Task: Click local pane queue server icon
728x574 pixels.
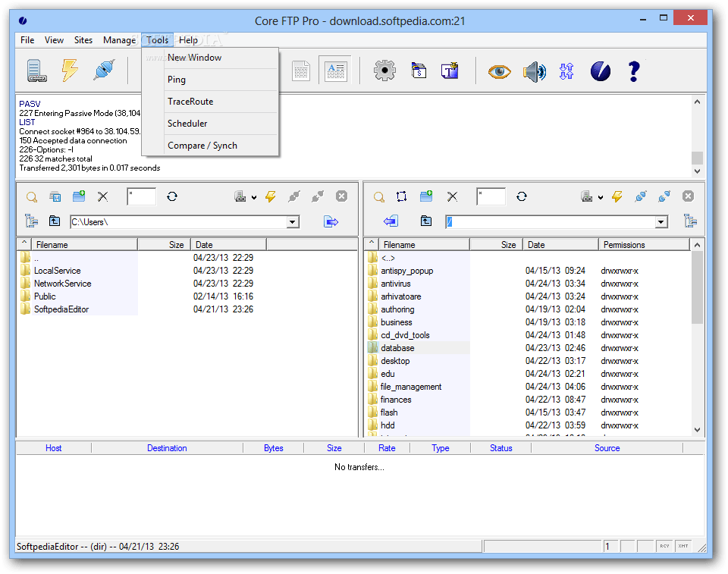Action: (240, 196)
